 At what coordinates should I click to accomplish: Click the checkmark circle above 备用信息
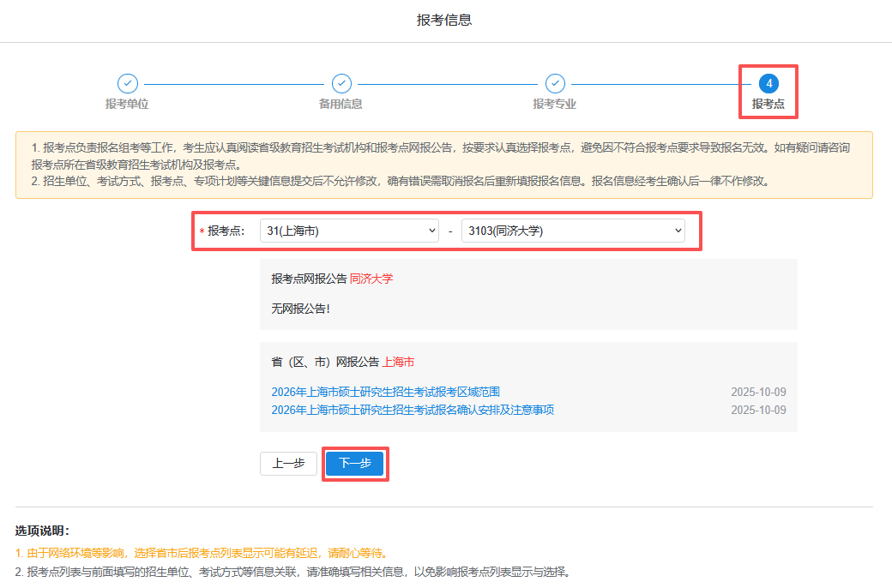coord(341,83)
